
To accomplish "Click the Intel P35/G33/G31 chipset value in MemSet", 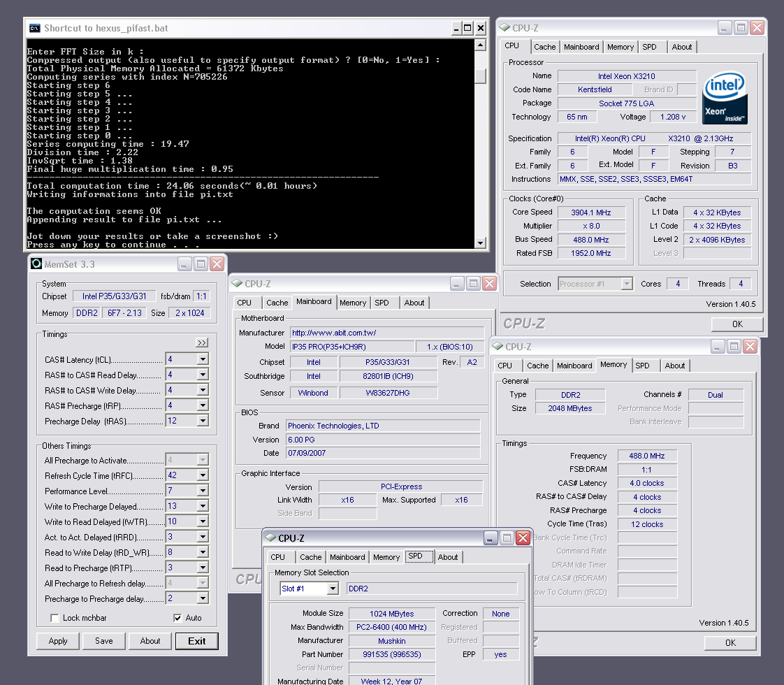I will click(x=115, y=296).
